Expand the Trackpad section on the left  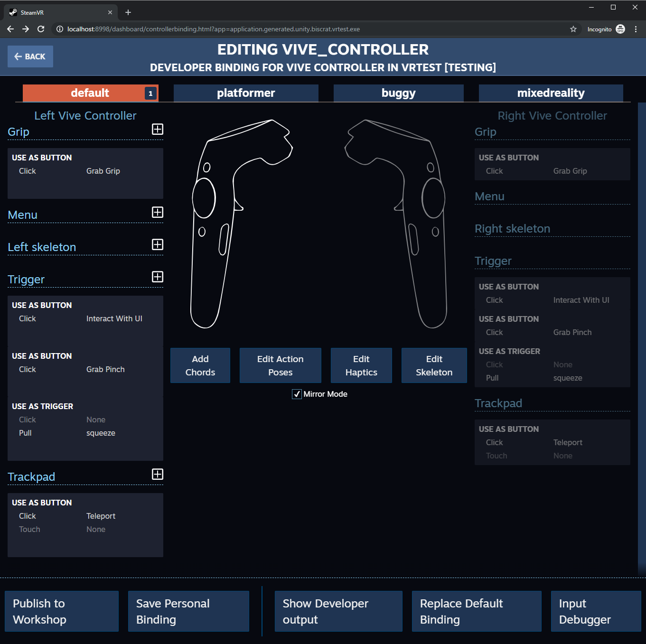point(157,475)
